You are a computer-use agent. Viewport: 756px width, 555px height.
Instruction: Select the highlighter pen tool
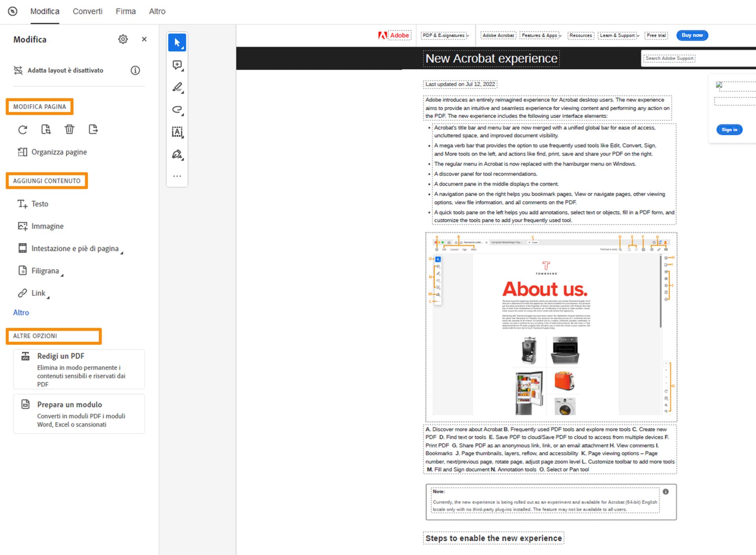click(x=177, y=87)
